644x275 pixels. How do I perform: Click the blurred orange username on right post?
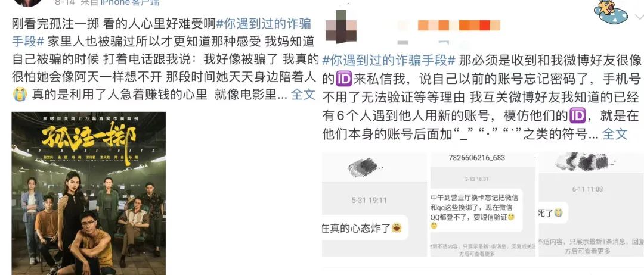tap(459, 26)
